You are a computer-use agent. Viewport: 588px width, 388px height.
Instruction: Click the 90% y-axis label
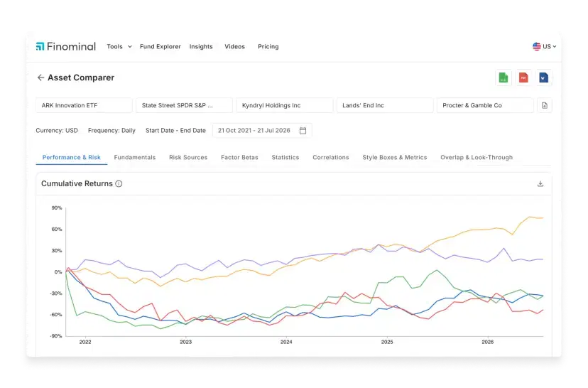(x=57, y=208)
